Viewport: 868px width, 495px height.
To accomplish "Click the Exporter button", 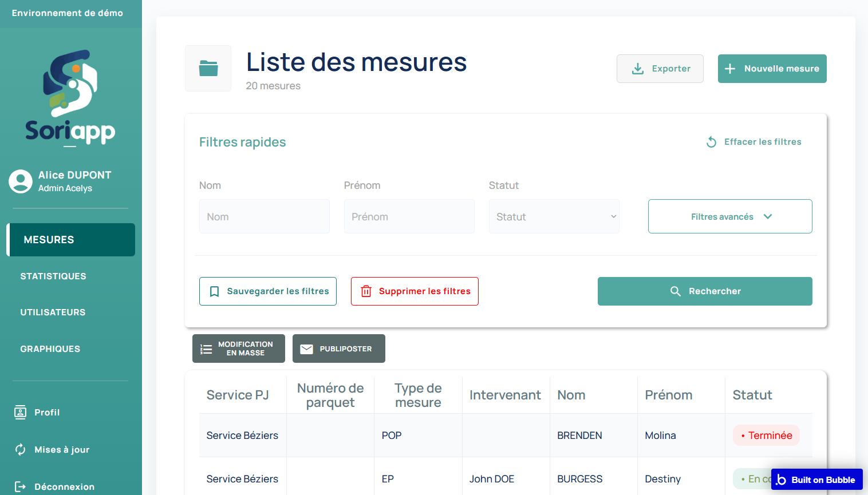I will click(660, 69).
